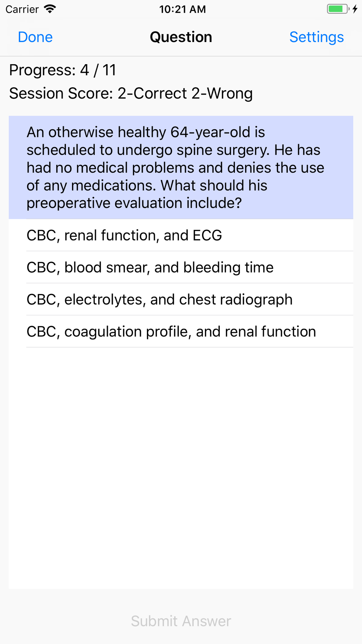Select answer CBC, renal function, and ECG
This screenshot has height=644, width=362.
(124, 235)
